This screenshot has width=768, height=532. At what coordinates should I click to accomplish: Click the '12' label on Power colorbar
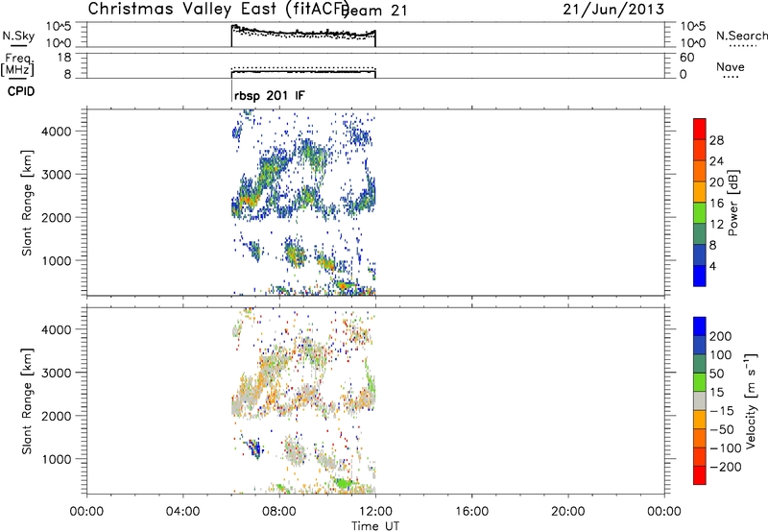pos(716,225)
